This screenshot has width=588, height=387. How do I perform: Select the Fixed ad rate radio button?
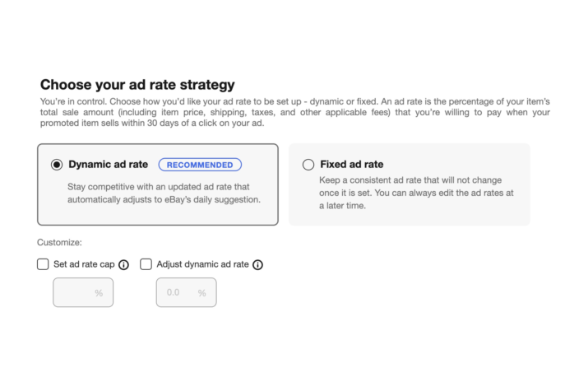(x=308, y=165)
